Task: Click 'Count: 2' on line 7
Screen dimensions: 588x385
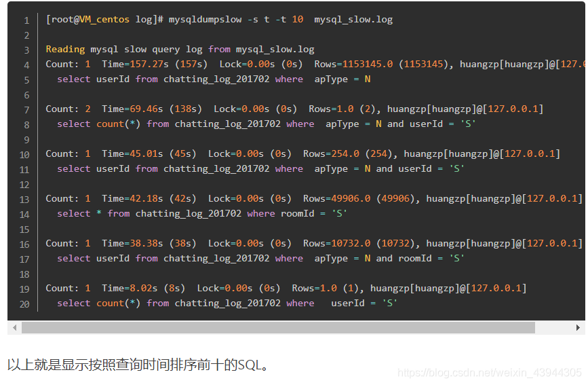Action: (68, 109)
